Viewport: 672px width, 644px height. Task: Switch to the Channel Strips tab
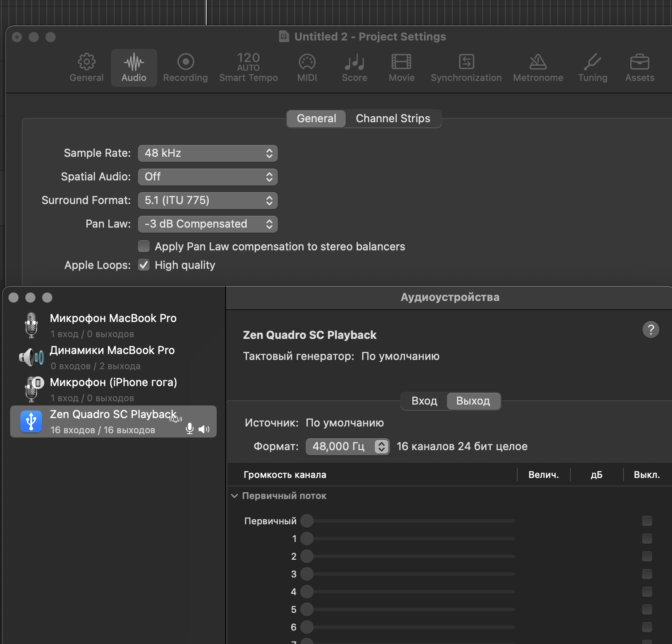tap(392, 119)
